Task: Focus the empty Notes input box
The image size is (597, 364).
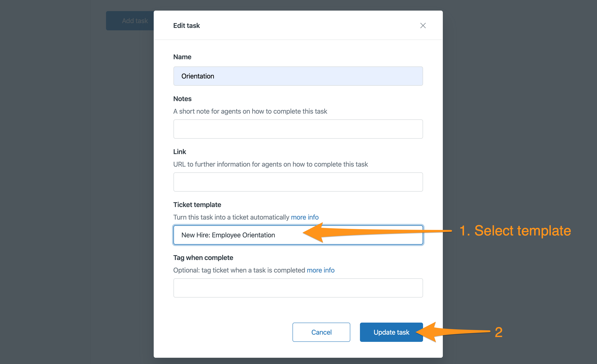Action: [298, 129]
